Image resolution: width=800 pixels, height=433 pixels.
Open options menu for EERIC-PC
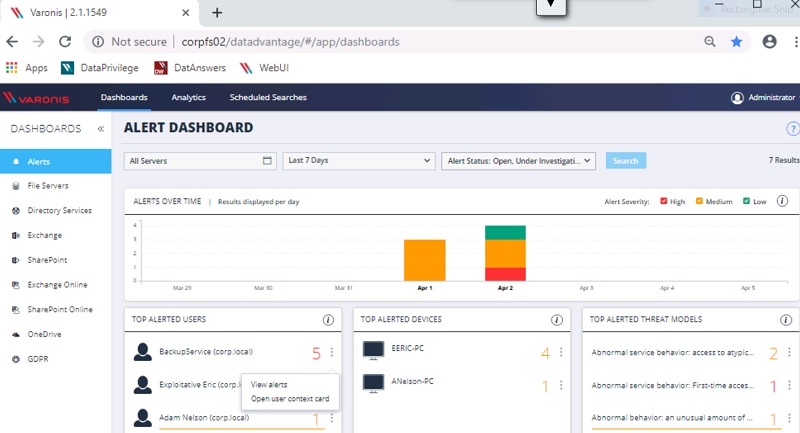[x=561, y=352]
